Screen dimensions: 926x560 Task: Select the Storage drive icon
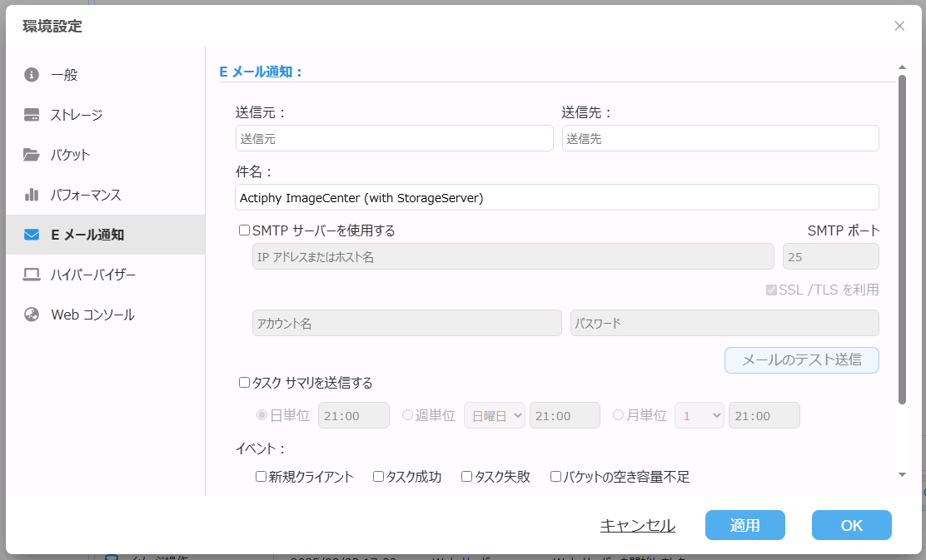click(x=32, y=115)
